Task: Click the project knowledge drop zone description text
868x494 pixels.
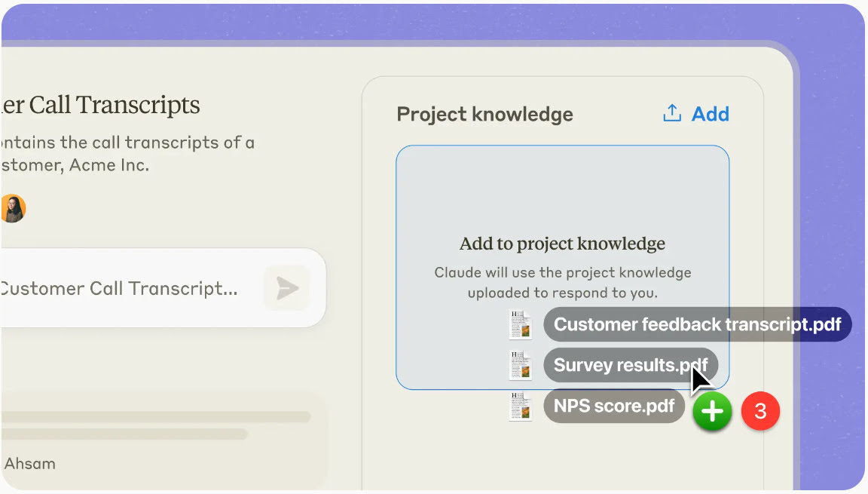Action: 562,282
